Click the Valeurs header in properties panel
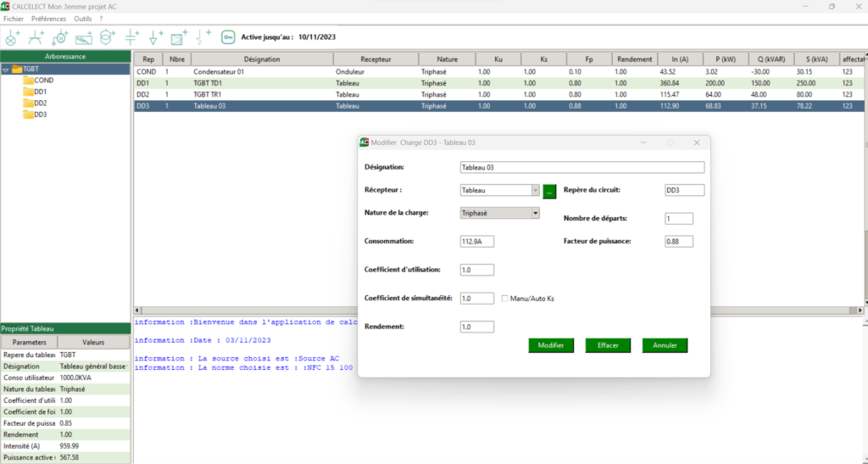The width and height of the screenshot is (868, 464). pos(93,342)
